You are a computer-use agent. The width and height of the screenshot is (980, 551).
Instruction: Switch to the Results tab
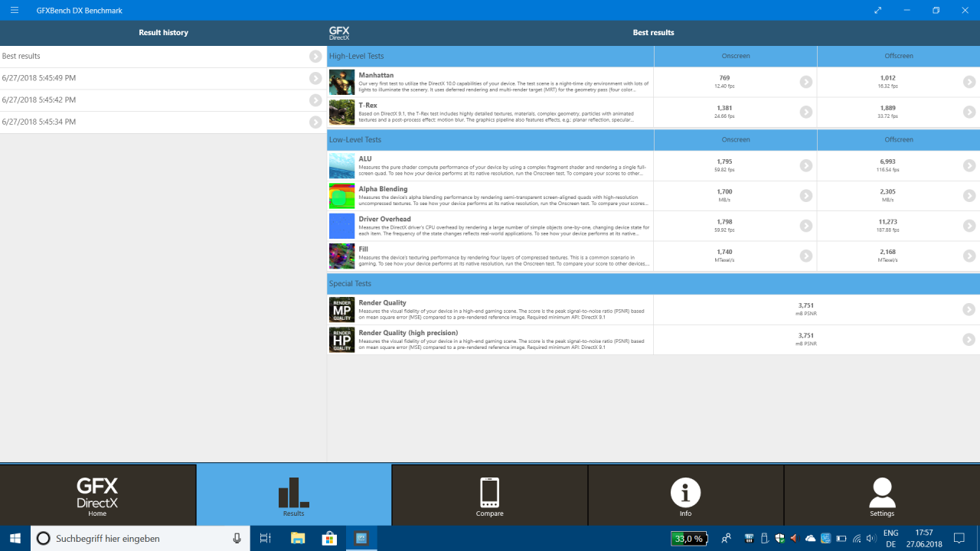(293, 494)
